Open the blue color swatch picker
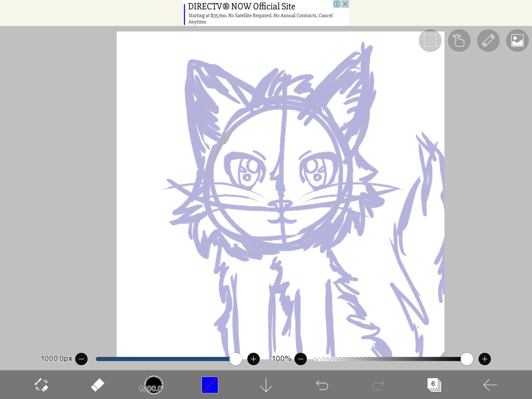Image resolution: width=532 pixels, height=399 pixels. click(210, 385)
